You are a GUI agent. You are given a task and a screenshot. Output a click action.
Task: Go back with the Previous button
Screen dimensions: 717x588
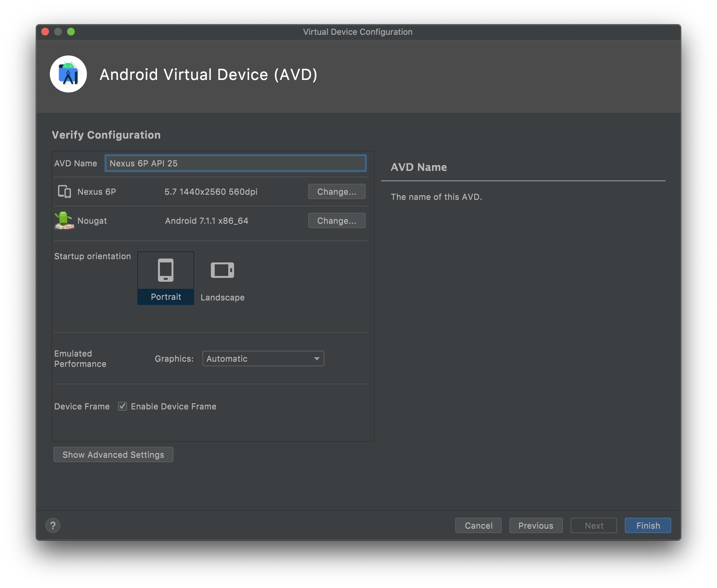point(536,526)
